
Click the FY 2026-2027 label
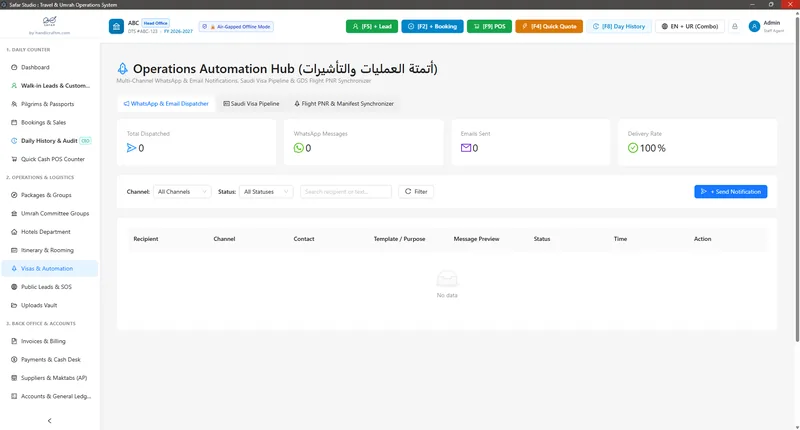[x=178, y=32]
